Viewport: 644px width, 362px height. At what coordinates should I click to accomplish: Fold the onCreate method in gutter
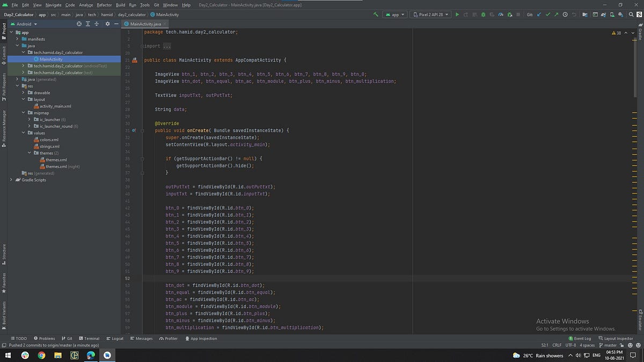click(142, 130)
